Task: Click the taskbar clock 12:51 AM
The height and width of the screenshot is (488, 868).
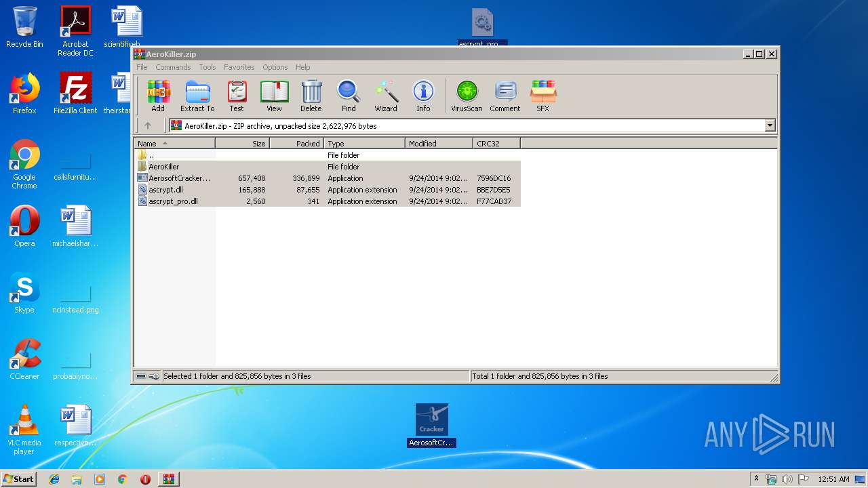Action: 833,479
